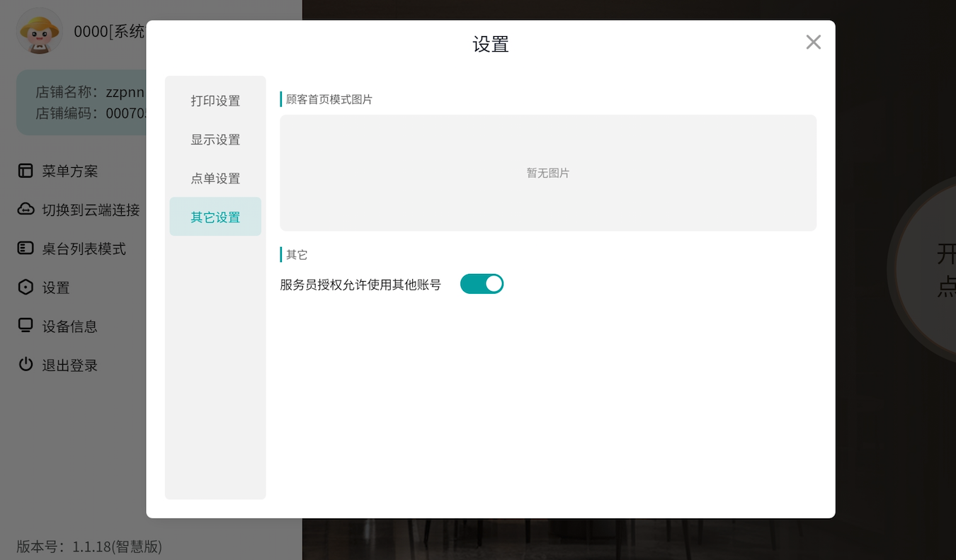Close the 设置 dialog with X
Screen dimensions: 956x560
[x=813, y=42]
